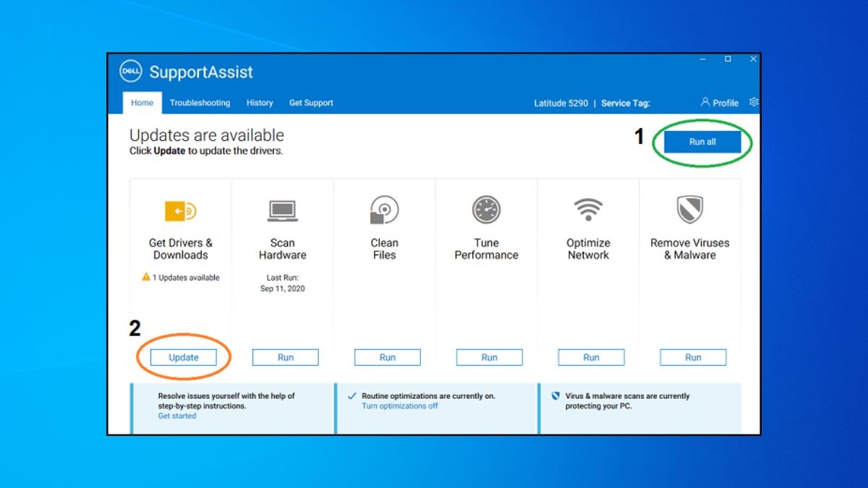Viewport: 868px width, 488px height.
Task: Click the Clean Files disk icon
Action: [x=385, y=210]
